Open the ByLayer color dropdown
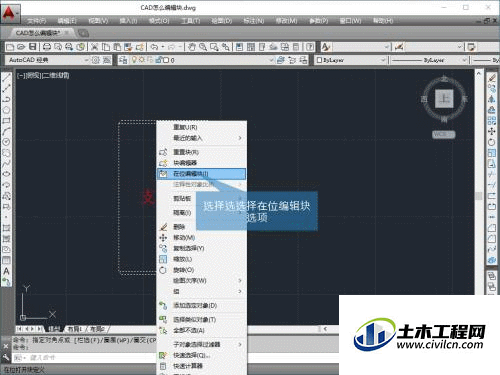The image size is (500, 375). point(351,60)
